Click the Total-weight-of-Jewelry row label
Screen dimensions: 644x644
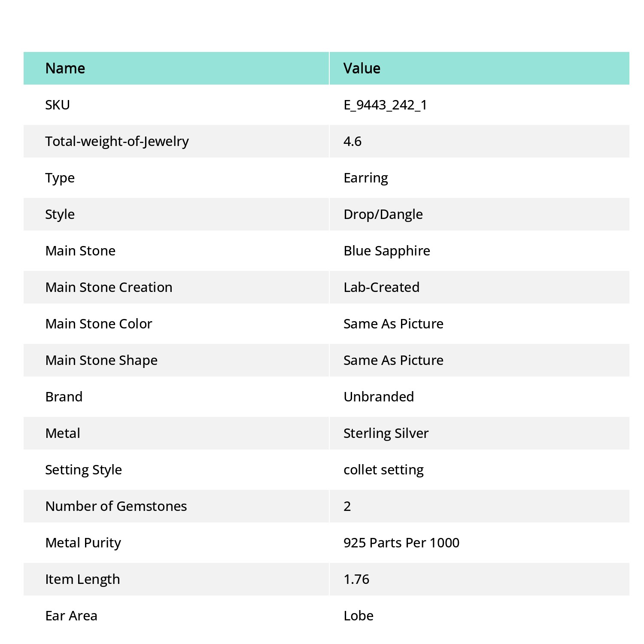click(x=117, y=141)
